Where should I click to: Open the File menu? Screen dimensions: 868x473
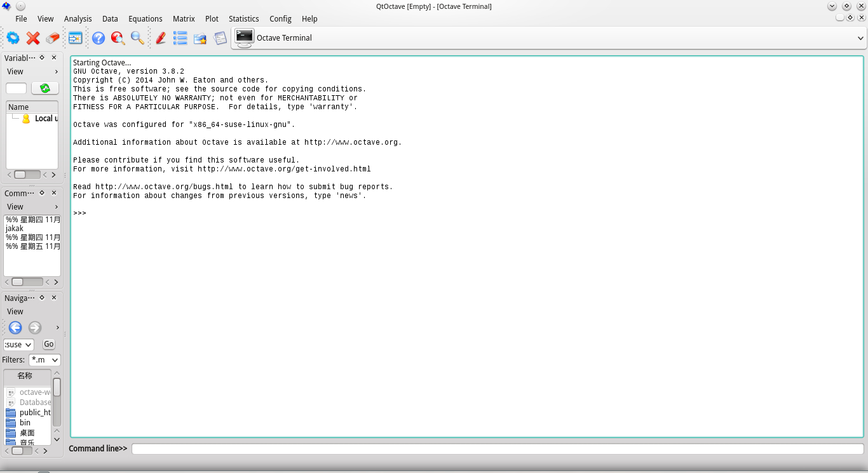pyautogui.click(x=21, y=19)
